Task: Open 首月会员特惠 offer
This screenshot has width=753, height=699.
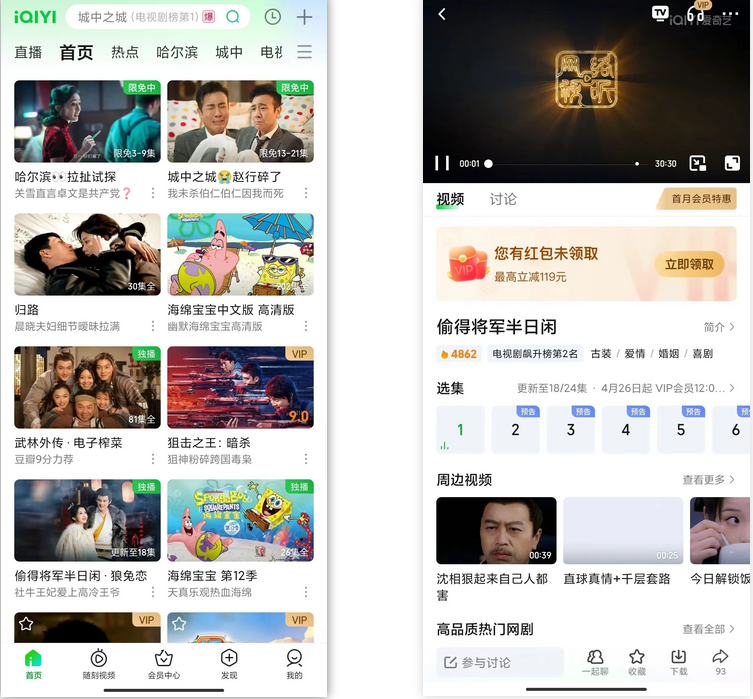Action: click(x=698, y=199)
